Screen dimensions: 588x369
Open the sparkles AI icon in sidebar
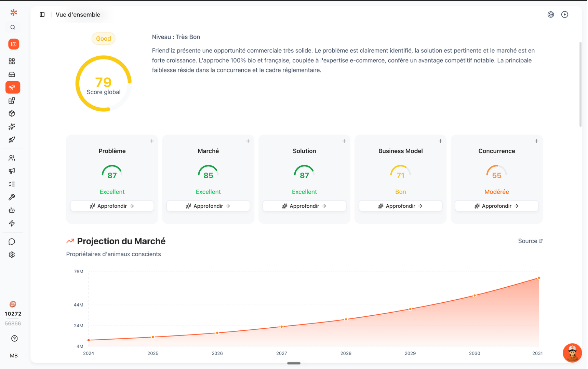(12, 127)
